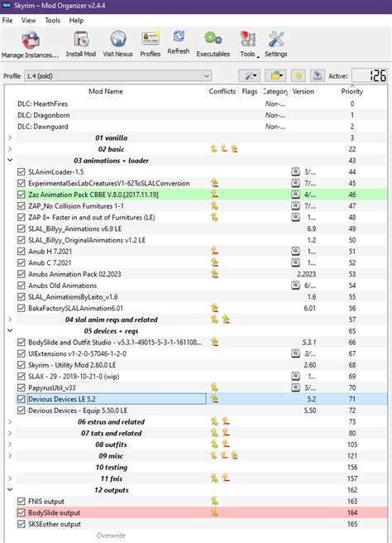The image size is (392, 543).
Task: Uncheck SLAnimLoader-1.5 mod
Action: [22, 172]
